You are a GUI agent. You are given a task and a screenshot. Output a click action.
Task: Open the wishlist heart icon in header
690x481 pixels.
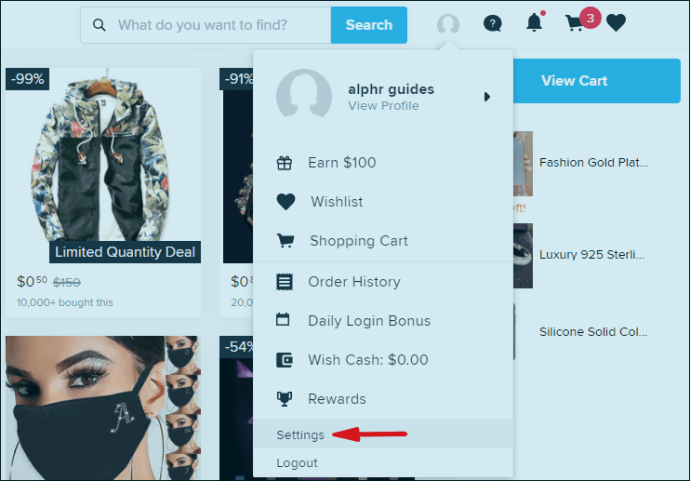point(616,22)
